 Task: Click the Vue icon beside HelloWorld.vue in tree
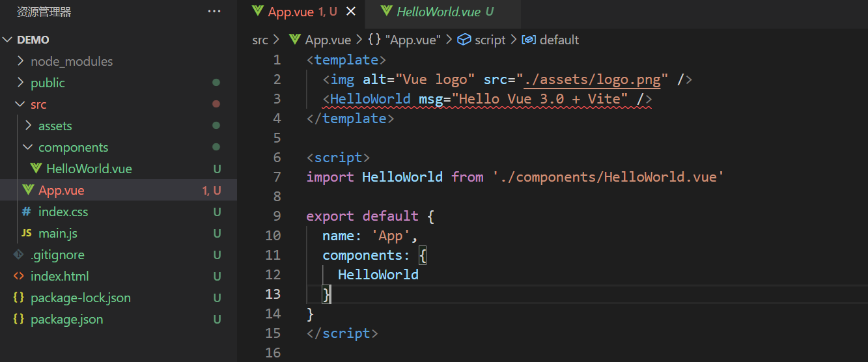click(35, 169)
